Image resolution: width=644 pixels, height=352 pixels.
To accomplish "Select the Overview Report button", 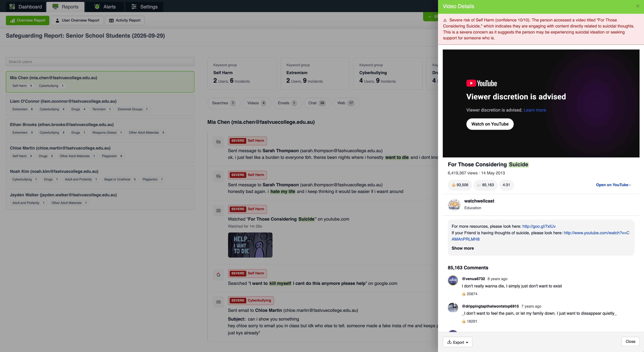I will [28, 20].
